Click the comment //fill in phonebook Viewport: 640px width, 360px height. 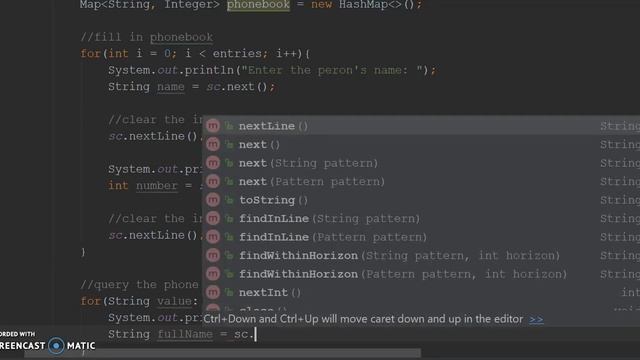147,37
